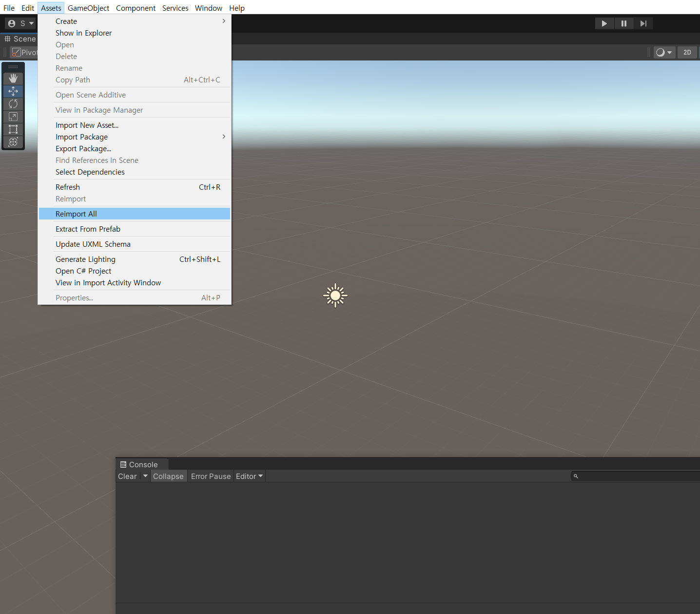Switch to the Console tab
Viewport: 700px width, 614px height.
tap(142, 464)
